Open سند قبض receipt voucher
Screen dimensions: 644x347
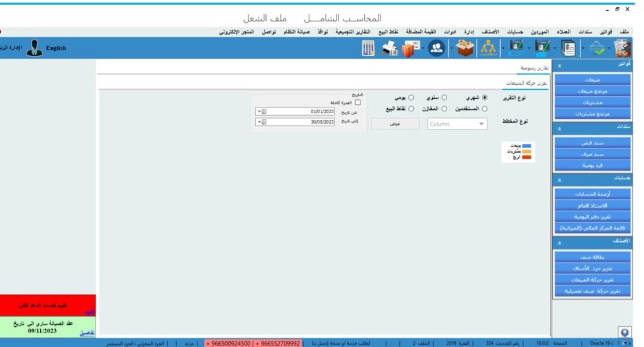point(592,143)
